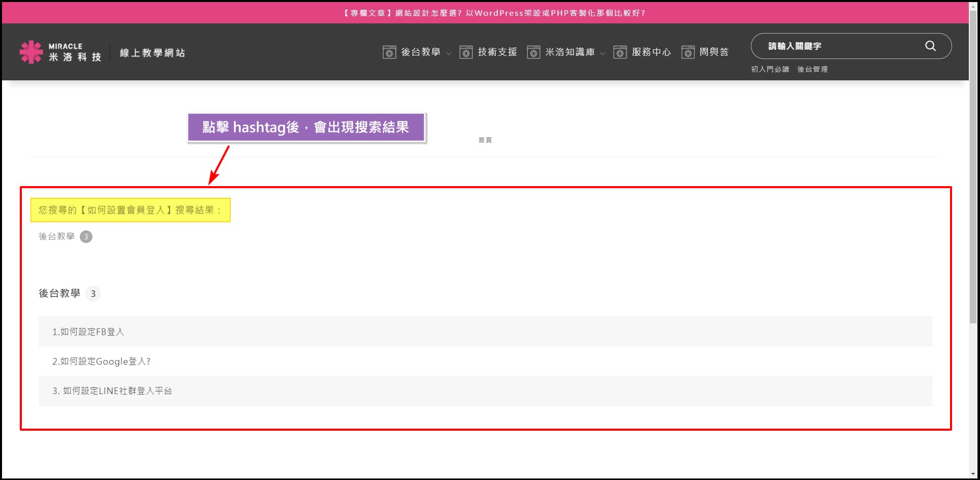
Task: Go to the 問與答 page
Action: 714,52
